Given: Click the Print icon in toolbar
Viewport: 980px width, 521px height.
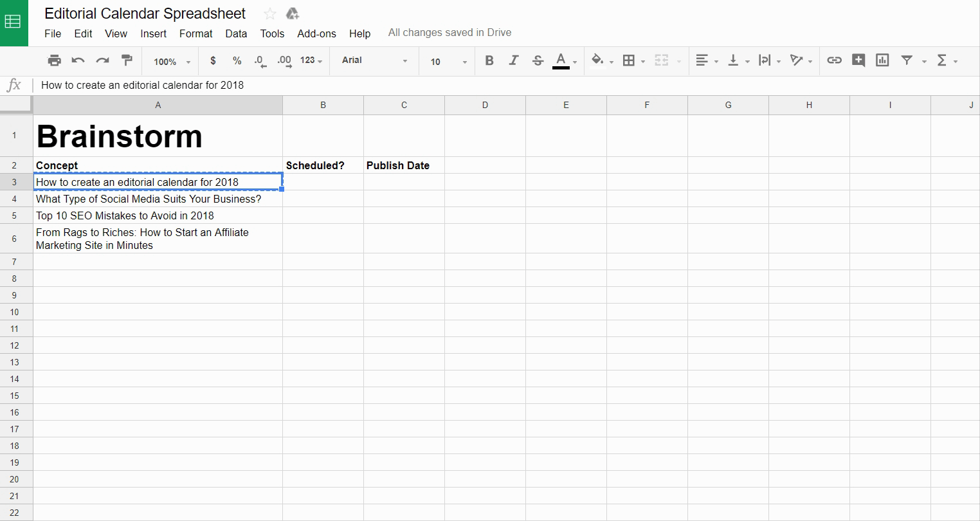Looking at the screenshot, I should (x=55, y=60).
